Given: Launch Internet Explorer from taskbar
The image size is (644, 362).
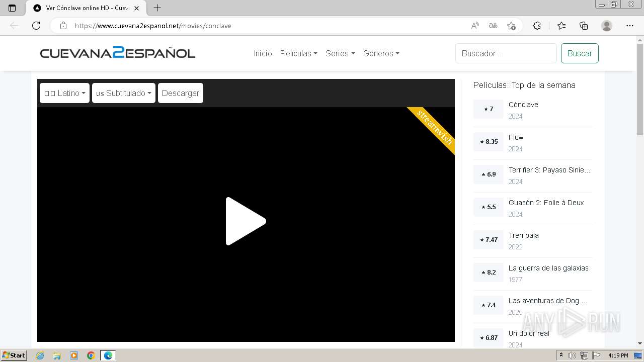Looking at the screenshot, I should pyautogui.click(x=40, y=355).
